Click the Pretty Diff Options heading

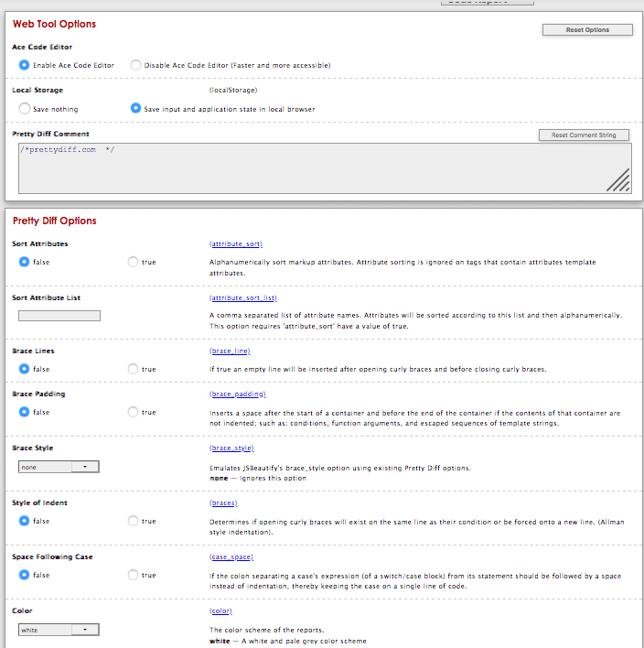pos(55,221)
